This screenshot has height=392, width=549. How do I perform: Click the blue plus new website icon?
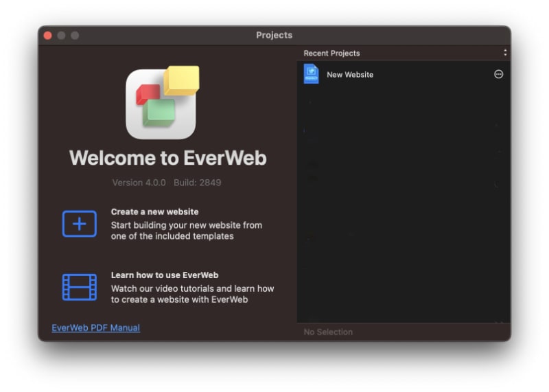coord(80,224)
